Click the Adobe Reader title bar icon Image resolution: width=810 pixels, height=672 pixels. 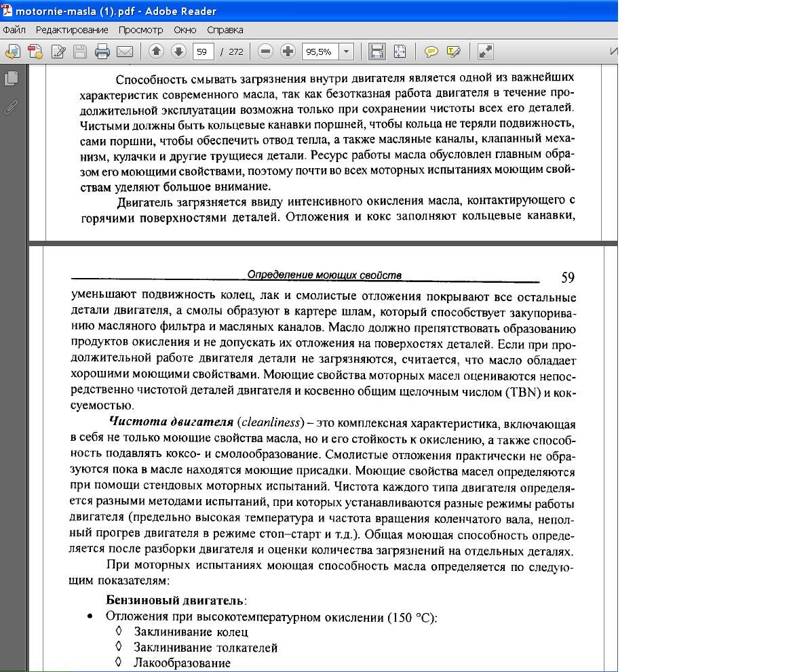click(6, 10)
